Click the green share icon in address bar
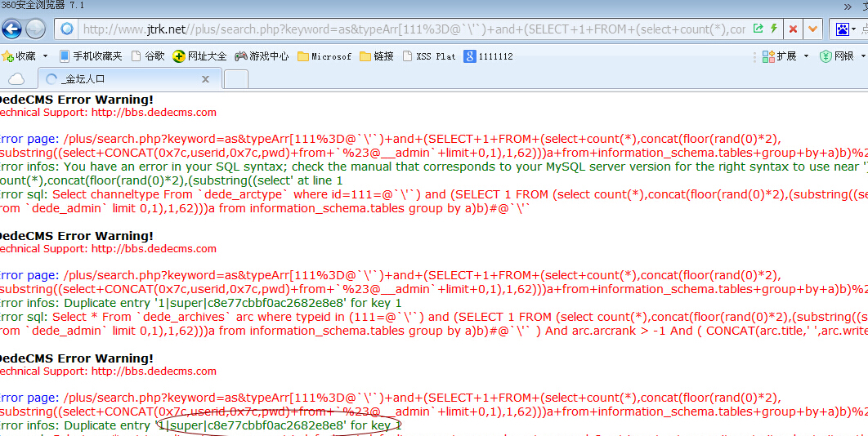868x436 pixels. tap(758, 29)
